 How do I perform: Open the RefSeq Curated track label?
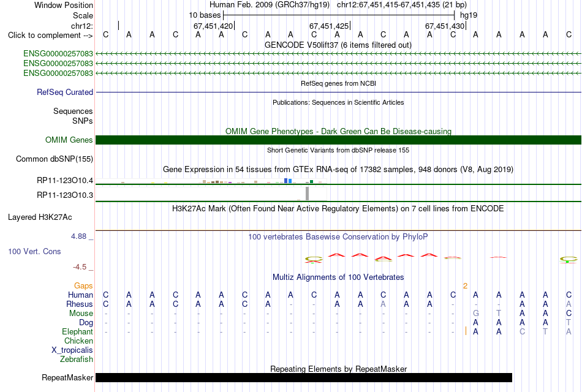tap(64, 92)
